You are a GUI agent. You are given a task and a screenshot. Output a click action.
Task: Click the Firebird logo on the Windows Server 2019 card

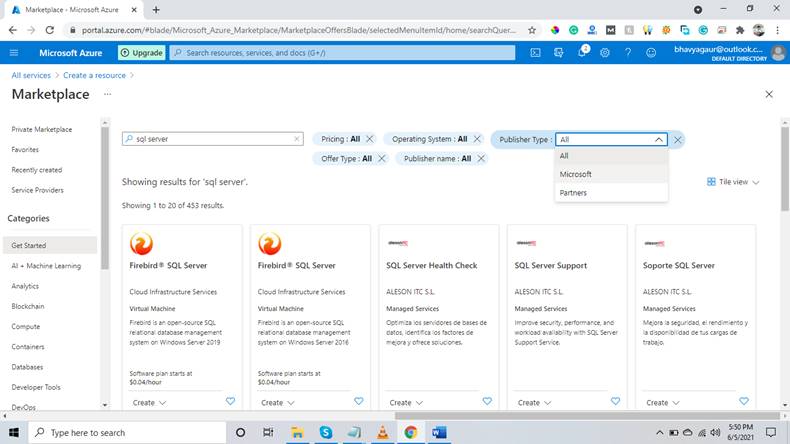click(141, 243)
